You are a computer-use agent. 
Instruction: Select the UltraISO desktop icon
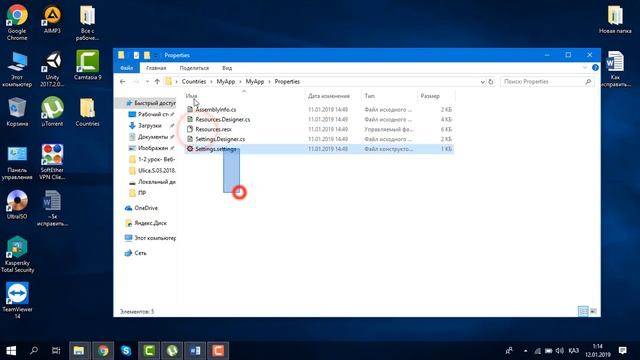(17, 204)
